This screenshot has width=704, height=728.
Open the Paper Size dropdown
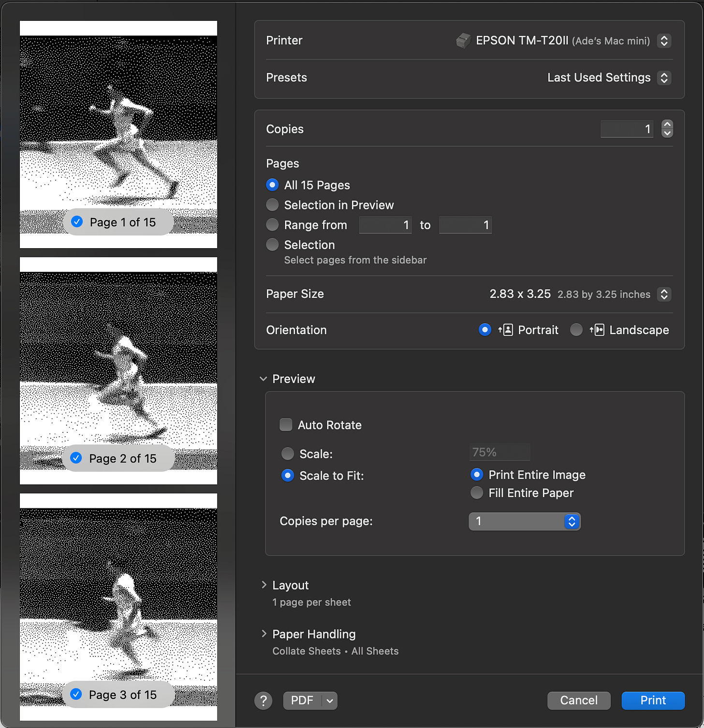click(664, 294)
